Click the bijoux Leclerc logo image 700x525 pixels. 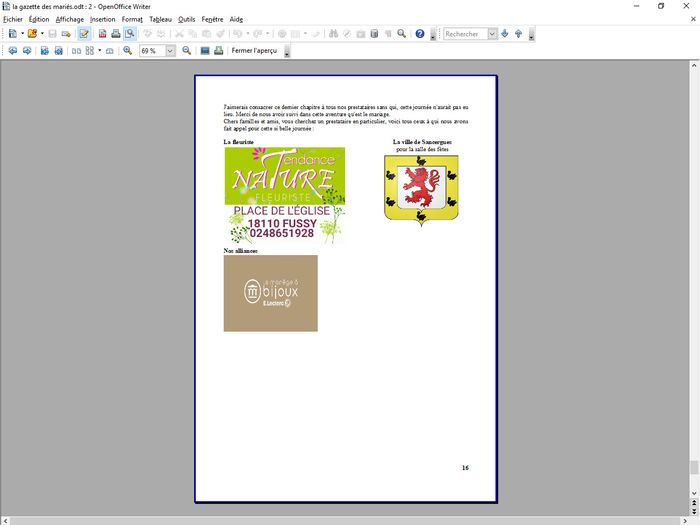coord(271,293)
